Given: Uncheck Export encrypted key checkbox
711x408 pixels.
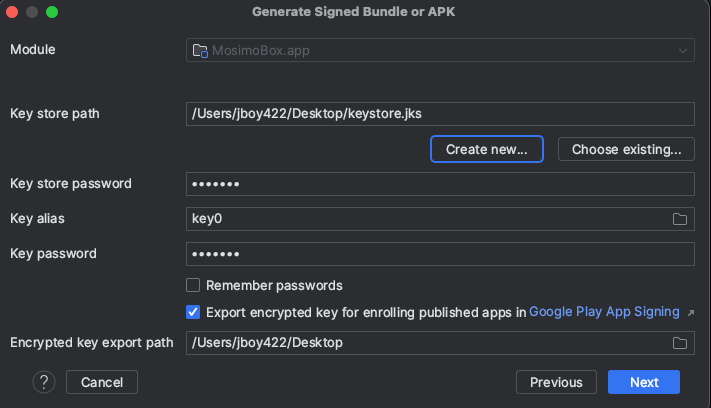Looking at the screenshot, I should point(194,312).
